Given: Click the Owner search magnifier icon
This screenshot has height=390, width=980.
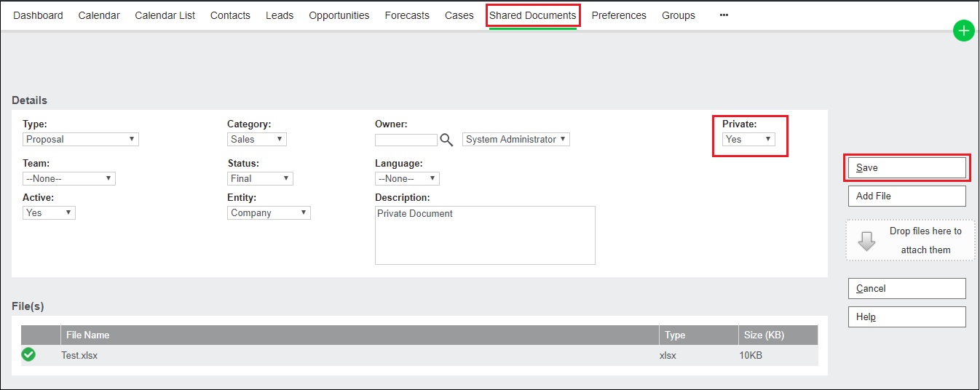Looking at the screenshot, I should click(x=446, y=140).
